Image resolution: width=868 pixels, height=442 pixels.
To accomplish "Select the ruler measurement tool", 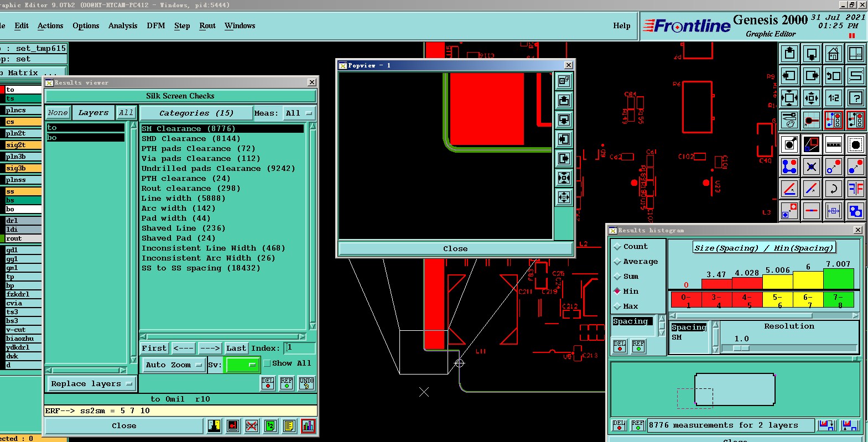I will [833, 144].
